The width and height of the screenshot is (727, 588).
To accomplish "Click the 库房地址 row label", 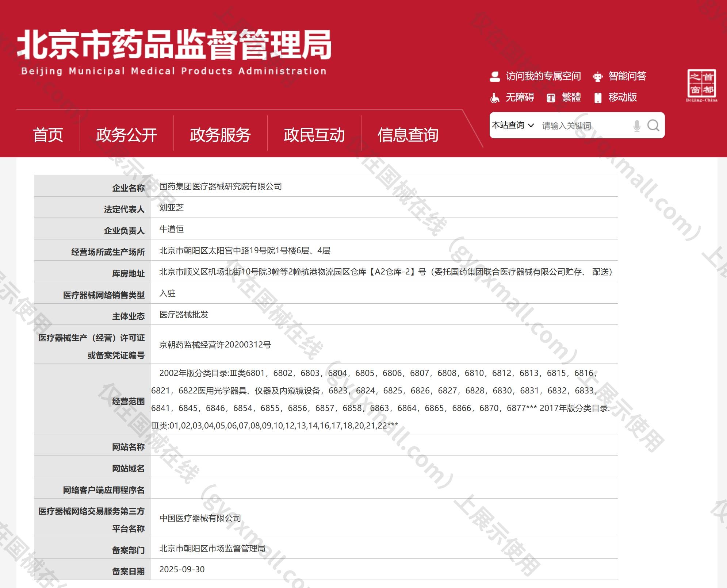I will coord(129,273).
